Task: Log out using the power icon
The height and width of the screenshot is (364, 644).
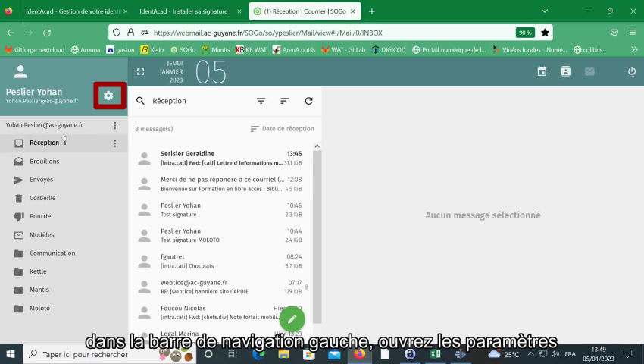Action: tap(632, 71)
